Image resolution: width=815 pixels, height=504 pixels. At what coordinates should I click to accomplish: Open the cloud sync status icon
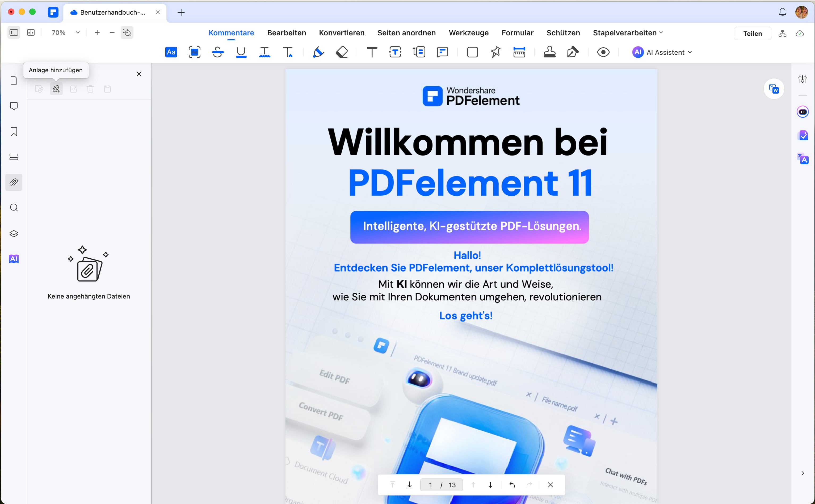click(800, 33)
